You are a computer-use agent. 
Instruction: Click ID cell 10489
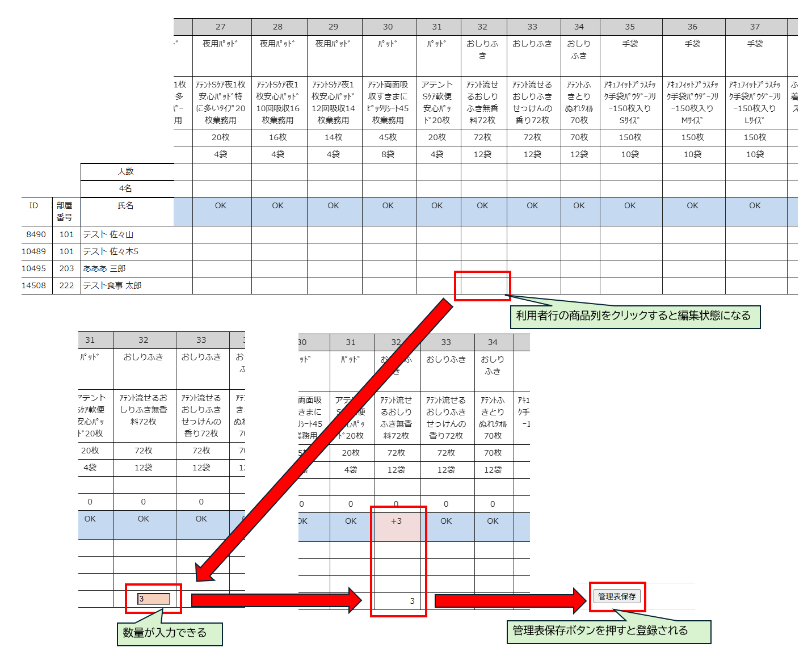(x=34, y=251)
